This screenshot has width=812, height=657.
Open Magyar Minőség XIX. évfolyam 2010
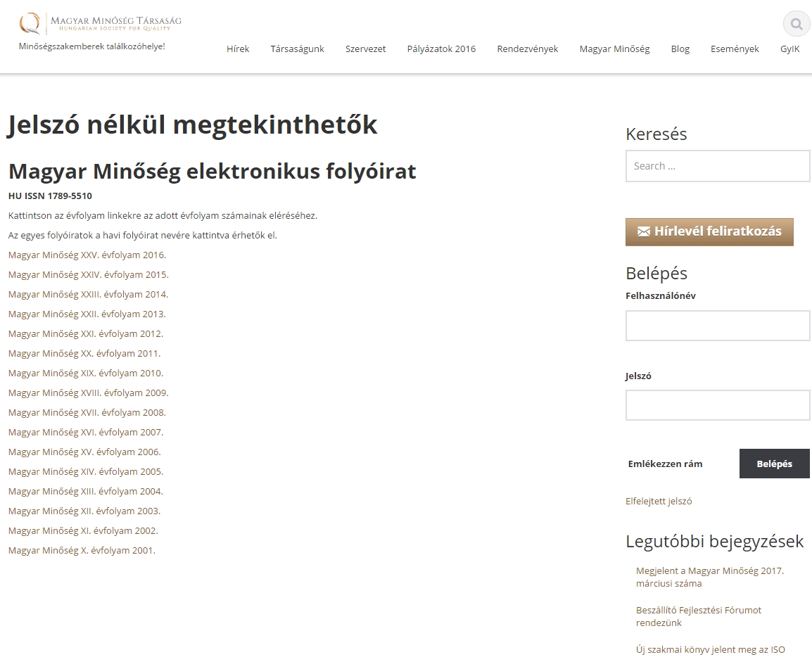pos(86,373)
